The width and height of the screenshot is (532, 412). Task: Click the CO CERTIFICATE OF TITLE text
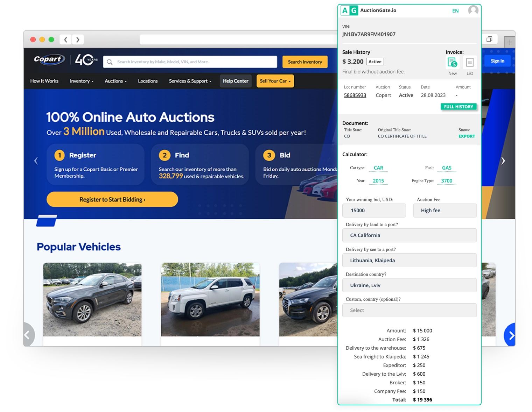[x=402, y=136]
